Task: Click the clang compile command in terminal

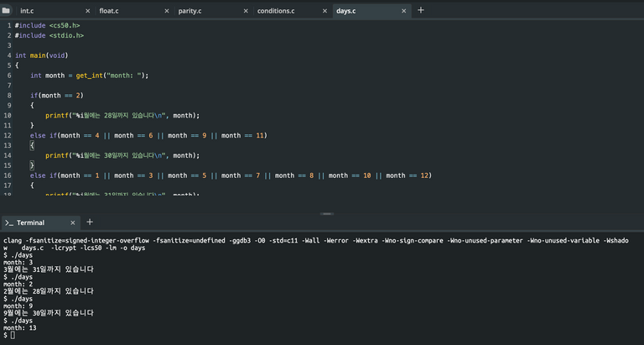Action: pos(316,244)
